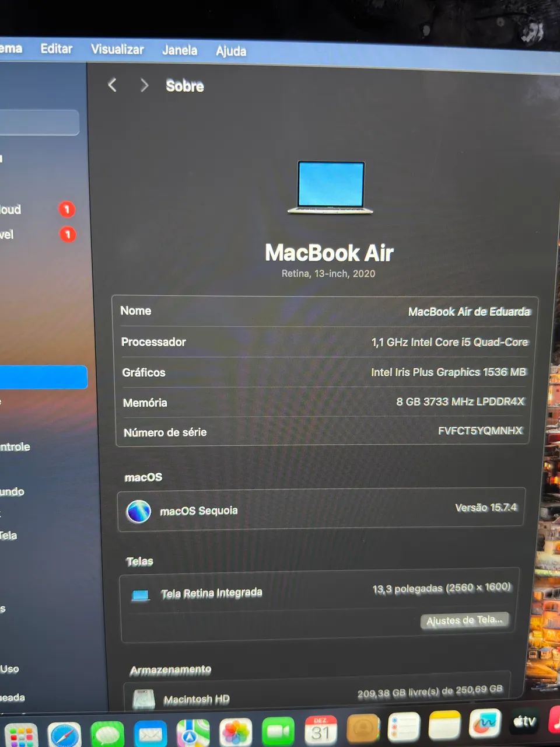This screenshot has width=560, height=747.
Task: Open the Janela menu
Action: click(180, 51)
